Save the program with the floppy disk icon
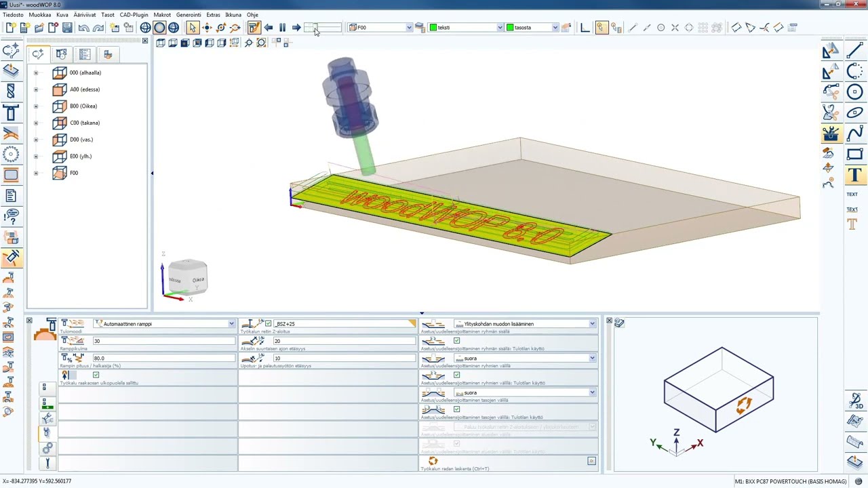This screenshot has height=488, width=868. [x=67, y=28]
